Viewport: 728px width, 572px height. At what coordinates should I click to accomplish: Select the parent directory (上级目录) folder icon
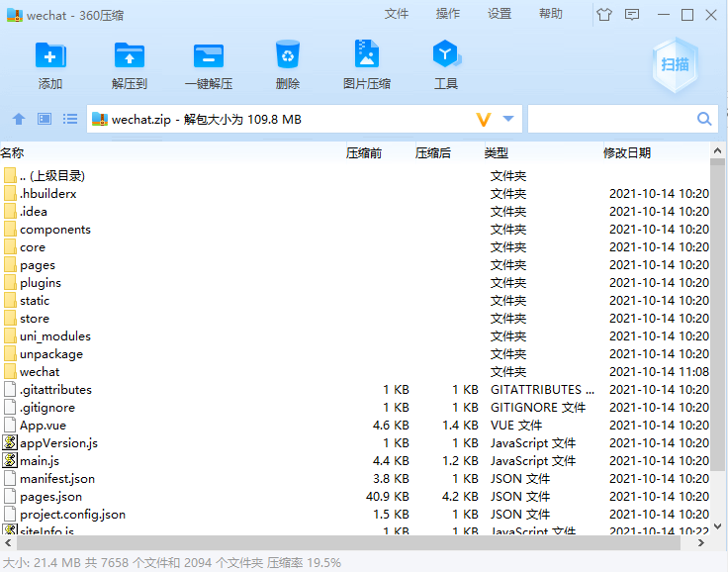click(10, 175)
